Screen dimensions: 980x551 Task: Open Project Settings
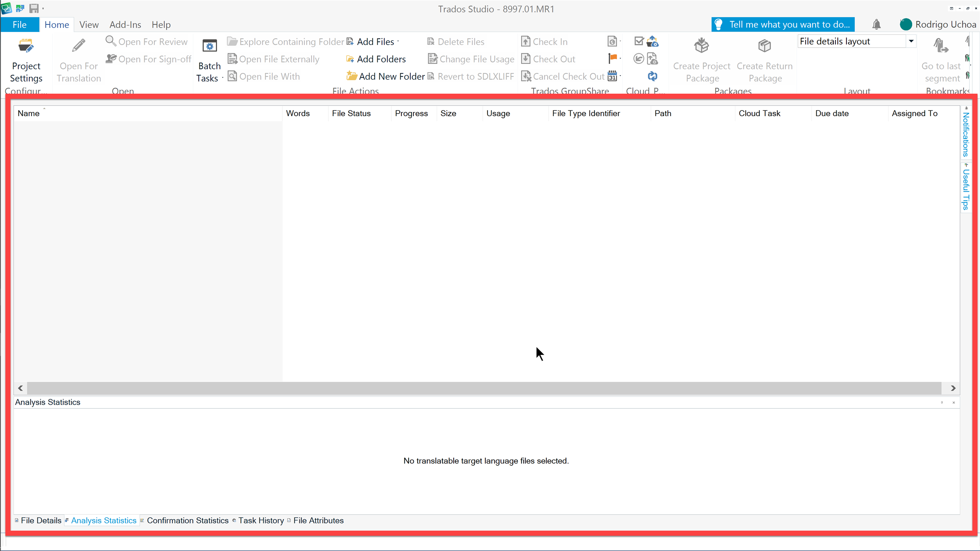point(26,61)
